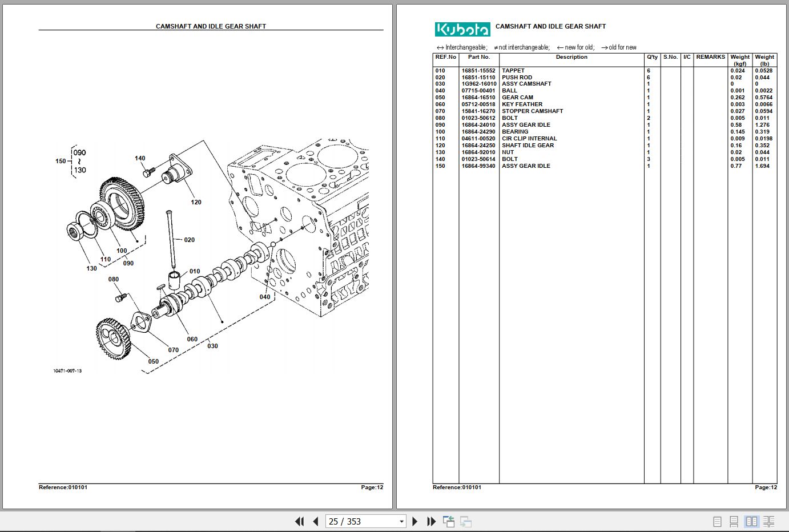Image resolution: width=789 pixels, height=532 pixels.
Task: Click the Kubota logo on the parts page
Action: [462, 29]
